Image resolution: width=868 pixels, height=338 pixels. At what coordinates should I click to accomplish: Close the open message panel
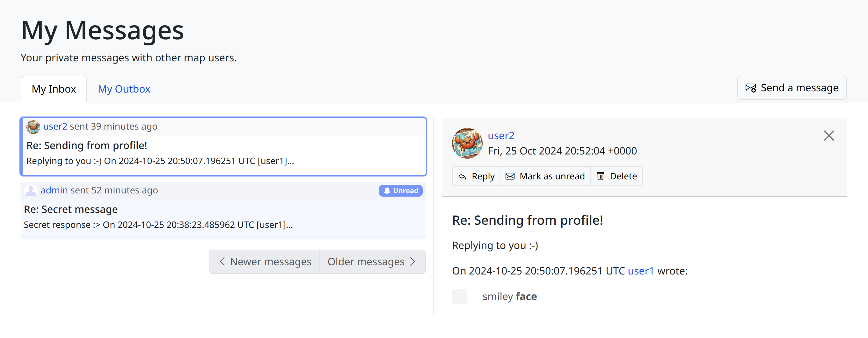coord(828,136)
